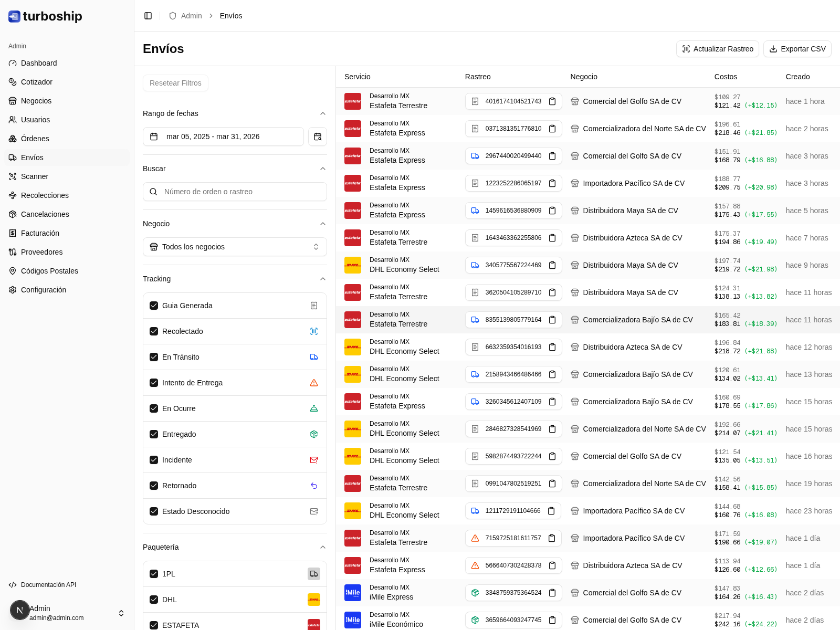The width and height of the screenshot is (840, 630).
Task: Collapse the Tracking filter section
Action: point(323,279)
